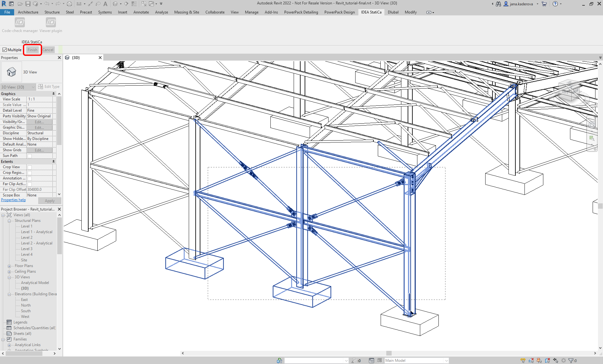Print the current view
Image resolution: width=603 pixels, height=364 pixels.
(69, 4)
